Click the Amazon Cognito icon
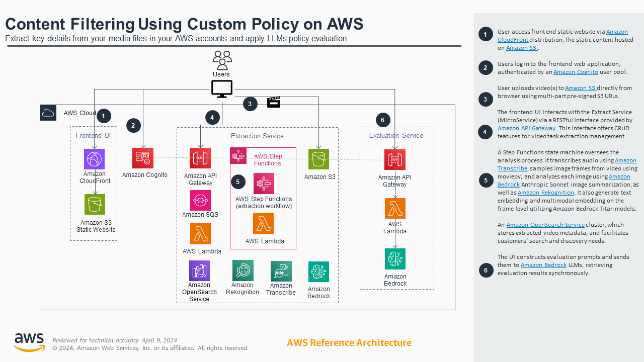 pyautogui.click(x=143, y=158)
